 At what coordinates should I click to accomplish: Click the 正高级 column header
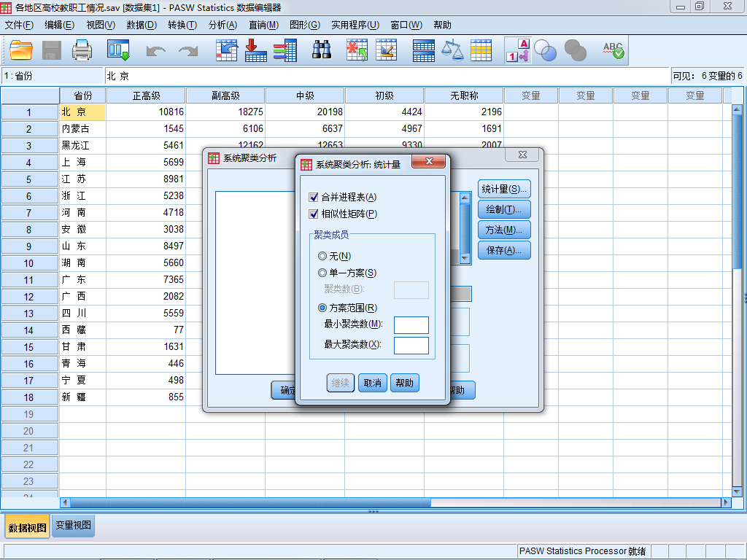(x=146, y=96)
